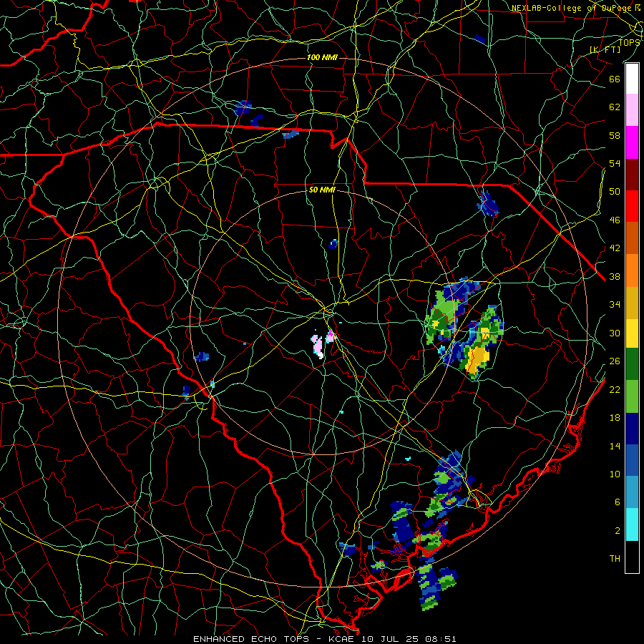Click the "TH" legend label
This screenshot has height=644, width=644.
(x=615, y=558)
